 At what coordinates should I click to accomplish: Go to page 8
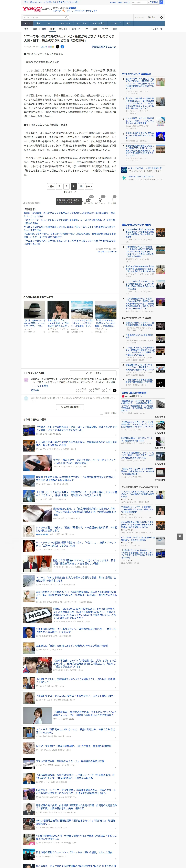(x=66, y=186)
